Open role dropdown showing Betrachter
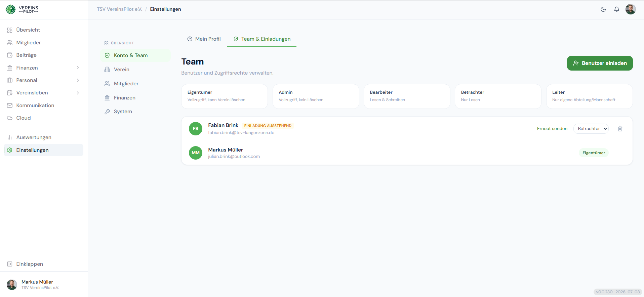 pos(591,129)
